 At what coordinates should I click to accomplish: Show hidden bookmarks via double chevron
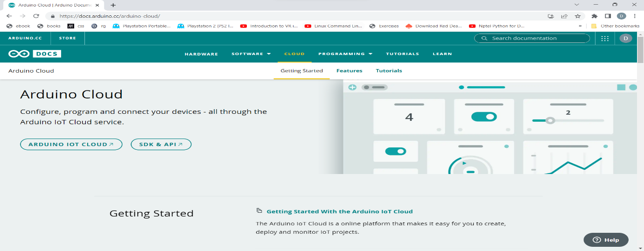580,26
